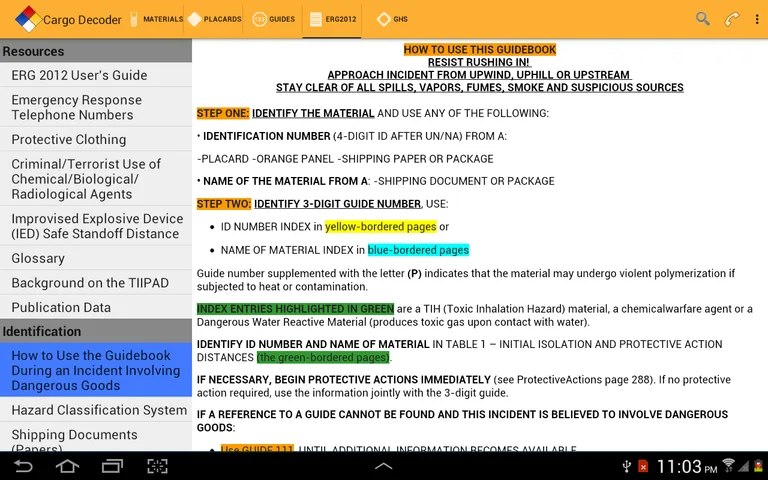
Task: Tap the USB connection status icon
Action: coord(626,466)
